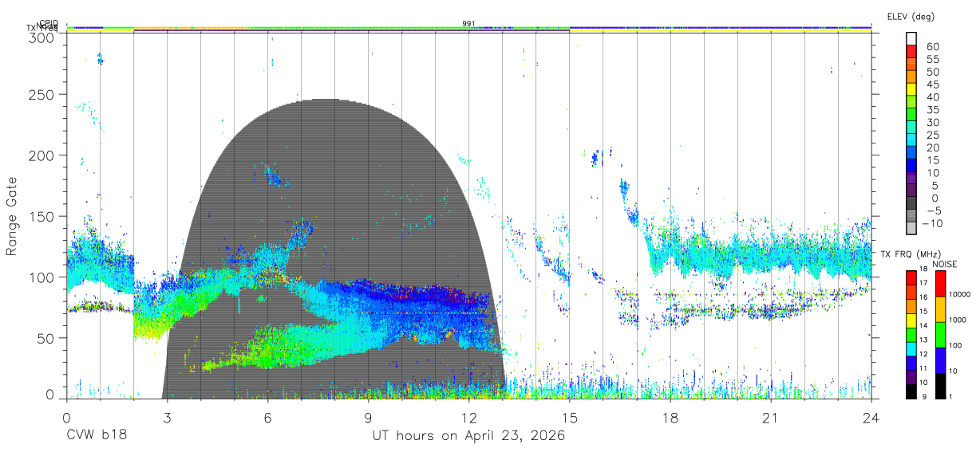Viewport: 980px width, 452px height.
Task: Select the "250" range gate tick label
Action: click(x=41, y=94)
